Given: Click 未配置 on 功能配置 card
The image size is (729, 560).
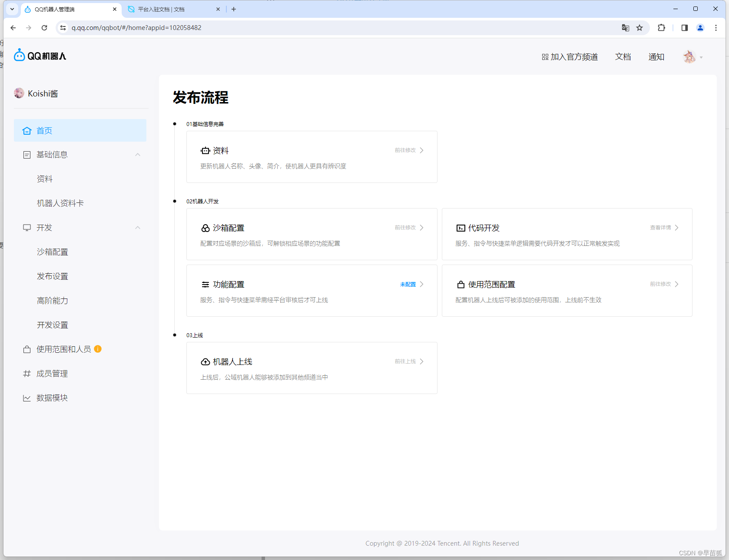Looking at the screenshot, I should coord(408,285).
